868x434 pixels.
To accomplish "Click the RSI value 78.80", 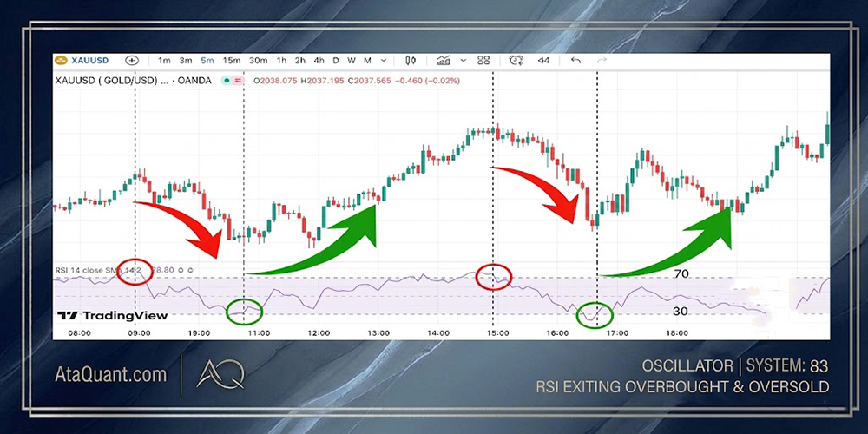I will click(x=163, y=270).
